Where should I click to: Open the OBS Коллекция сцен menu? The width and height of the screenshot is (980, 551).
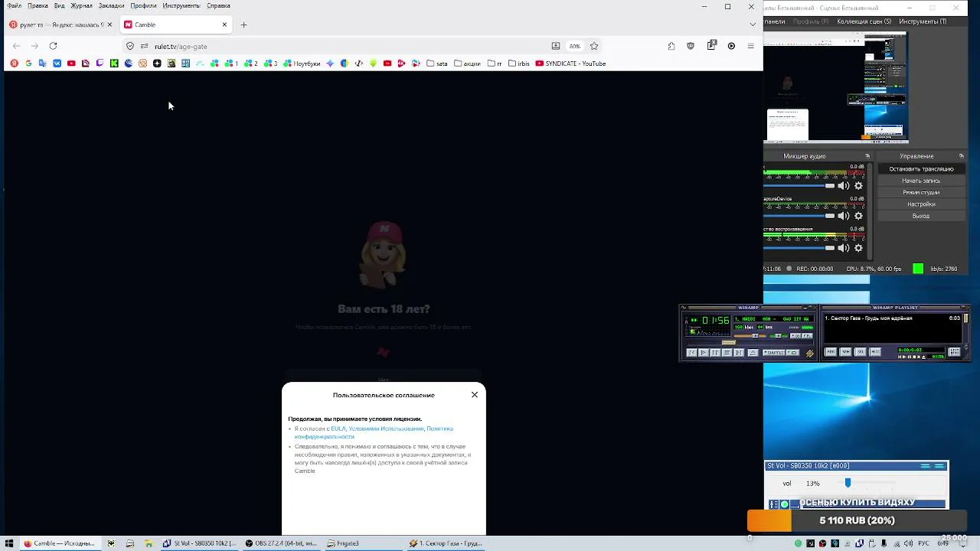(864, 21)
